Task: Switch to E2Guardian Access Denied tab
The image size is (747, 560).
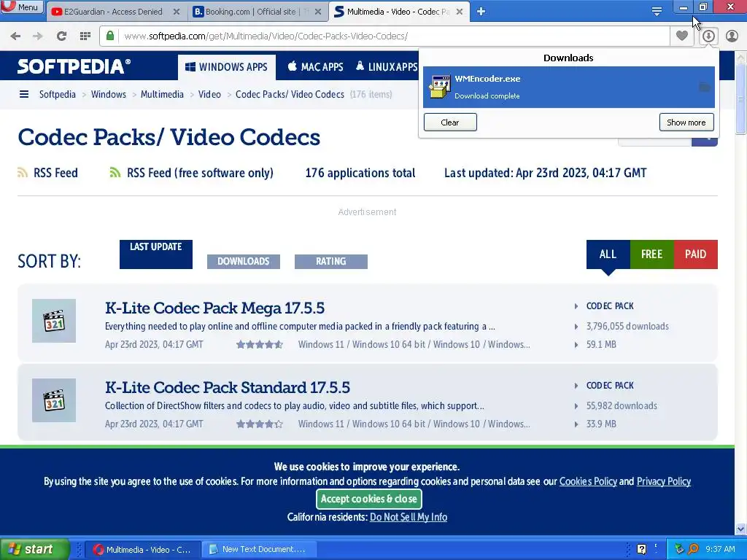Action: [x=113, y=12]
